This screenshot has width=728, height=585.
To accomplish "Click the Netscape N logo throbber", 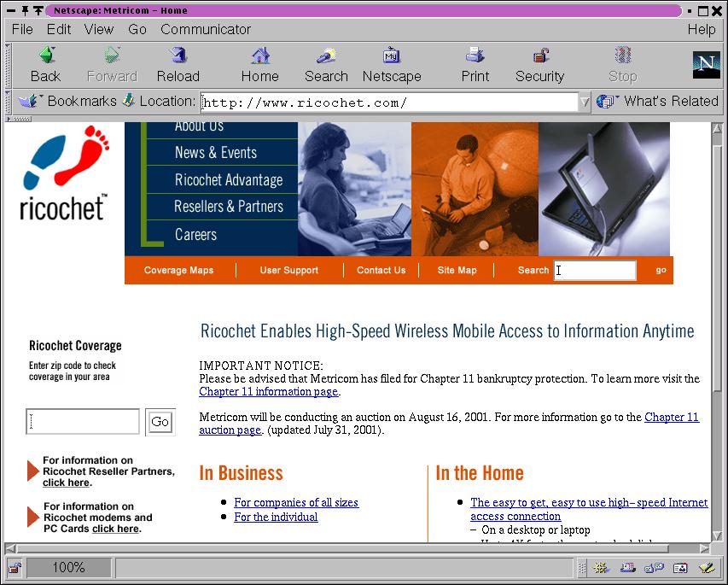I will click(x=706, y=65).
